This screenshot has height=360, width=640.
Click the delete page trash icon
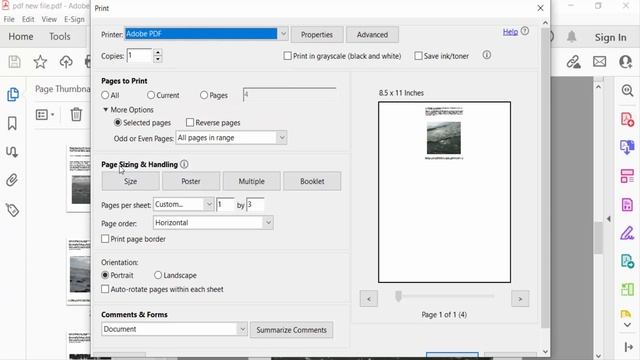click(76, 114)
